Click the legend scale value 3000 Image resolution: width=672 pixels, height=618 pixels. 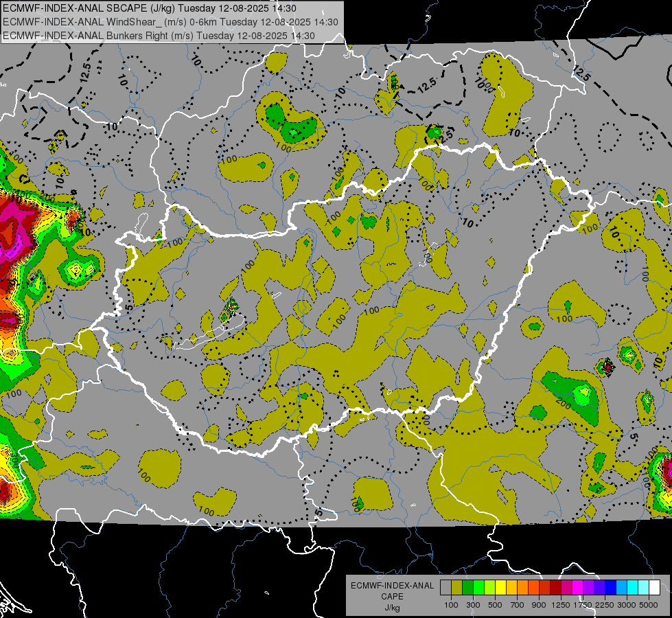[x=627, y=605]
